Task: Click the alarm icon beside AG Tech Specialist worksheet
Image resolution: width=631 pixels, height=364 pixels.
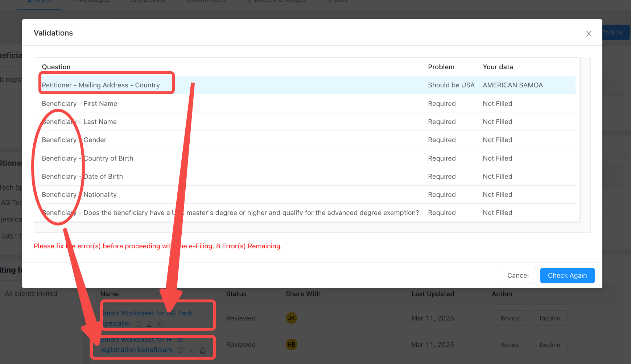Action: point(161,324)
